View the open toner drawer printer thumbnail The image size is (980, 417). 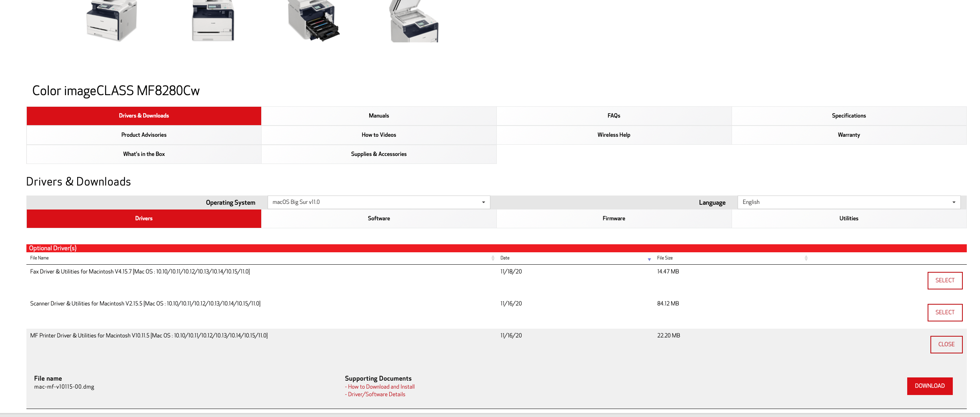[314, 21]
